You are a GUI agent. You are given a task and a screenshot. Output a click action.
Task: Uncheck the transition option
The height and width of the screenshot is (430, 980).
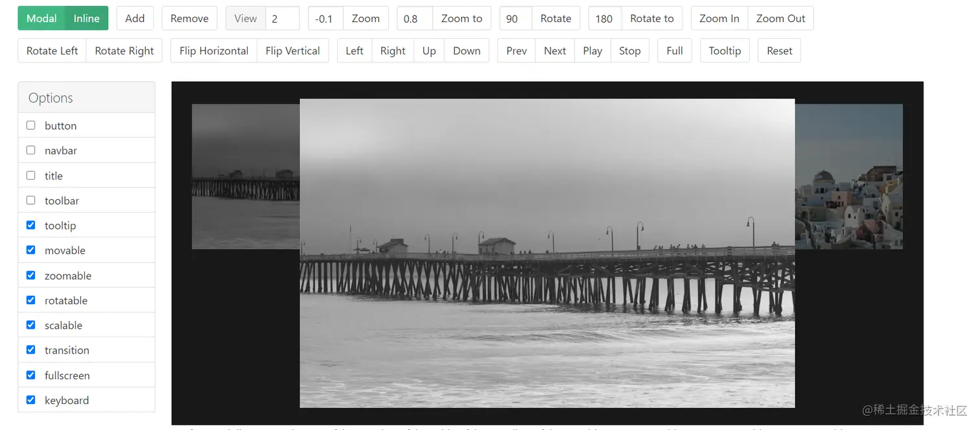[30, 350]
